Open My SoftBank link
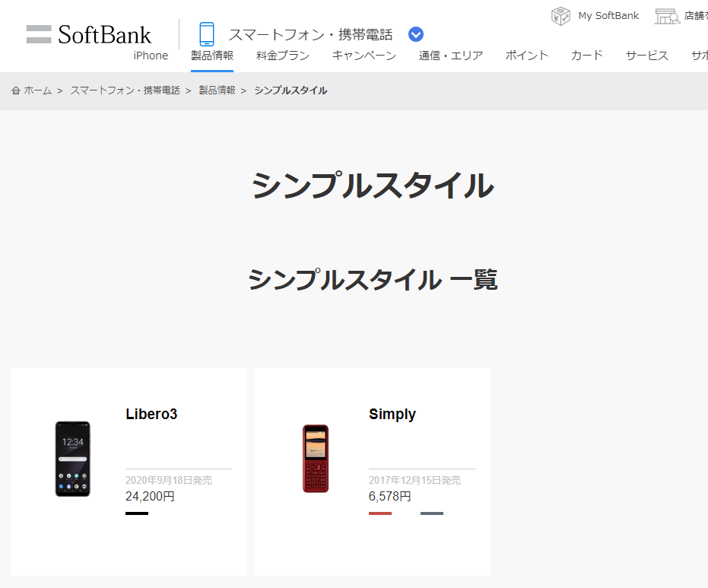Viewport: 708px width, 588px height. coord(608,16)
